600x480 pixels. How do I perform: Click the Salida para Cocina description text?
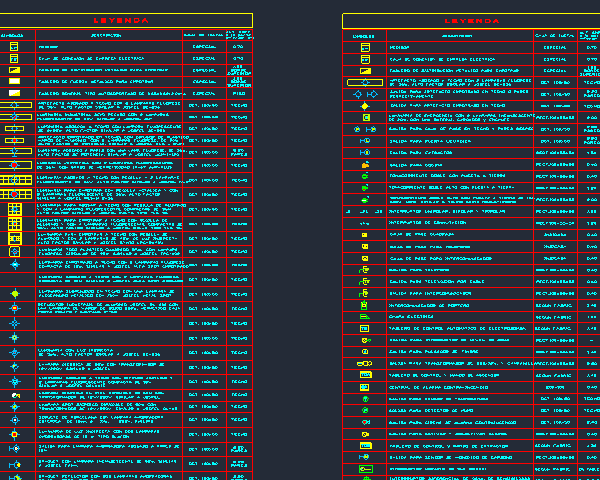click(416, 165)
